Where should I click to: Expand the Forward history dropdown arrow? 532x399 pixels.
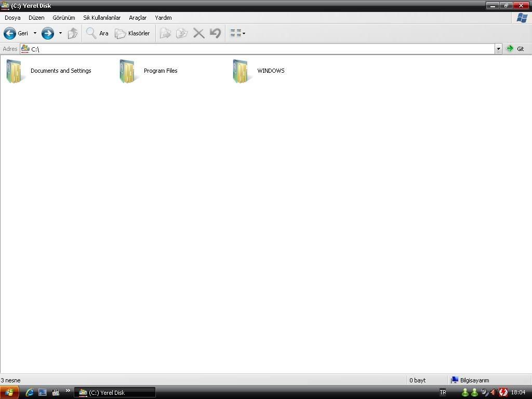pyautogui.click(x=60, y=33)
